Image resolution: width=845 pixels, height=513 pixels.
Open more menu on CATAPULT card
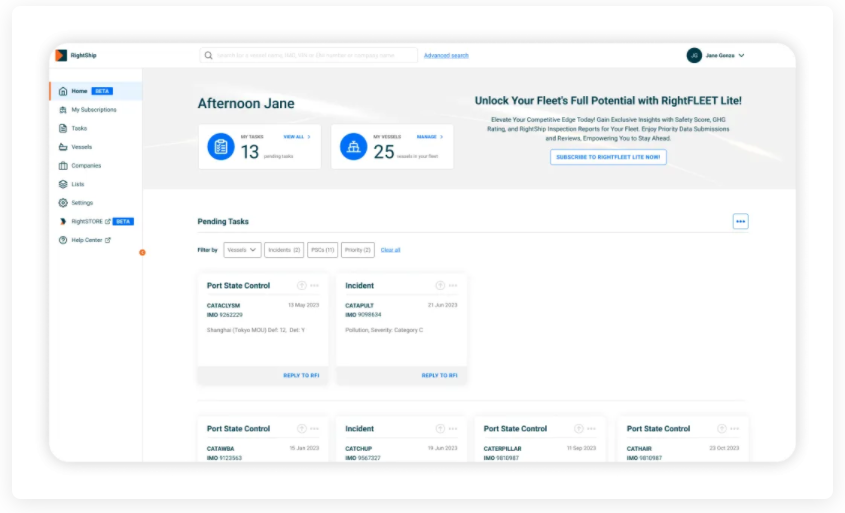click(x=453, y=286)
